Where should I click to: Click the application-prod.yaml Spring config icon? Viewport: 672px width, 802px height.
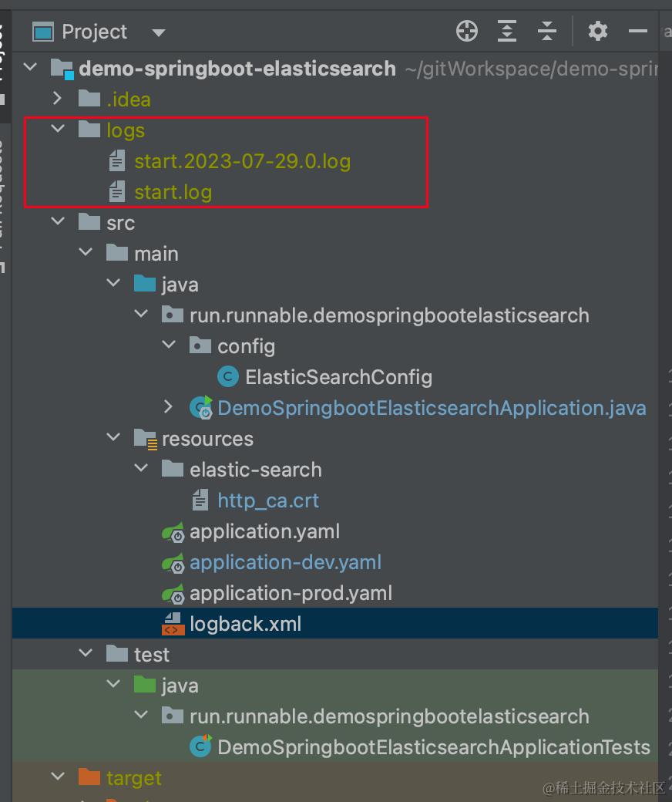click(173, 593)
